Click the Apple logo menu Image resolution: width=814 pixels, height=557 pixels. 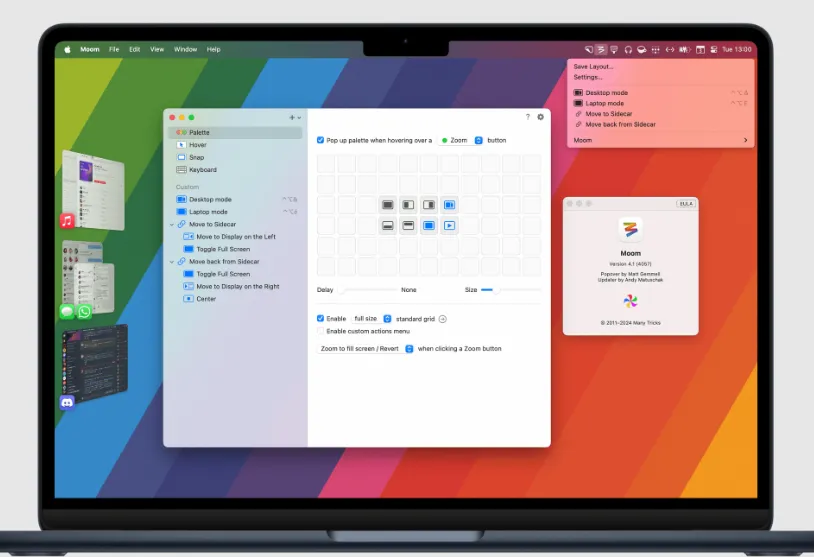[x=67, y=49]
